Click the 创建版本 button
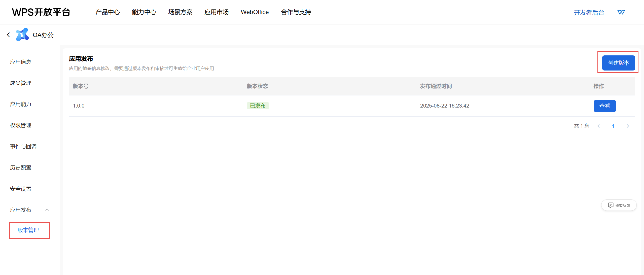Image resolution: width=644 pixels, height=275 pixels. pyautogui.click(x=618, y=63)
